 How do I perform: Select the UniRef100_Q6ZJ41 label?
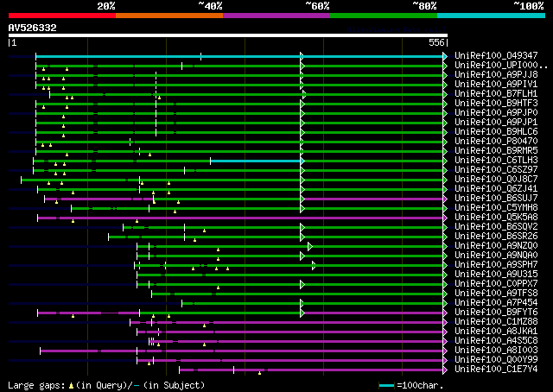tap(496, 188)
